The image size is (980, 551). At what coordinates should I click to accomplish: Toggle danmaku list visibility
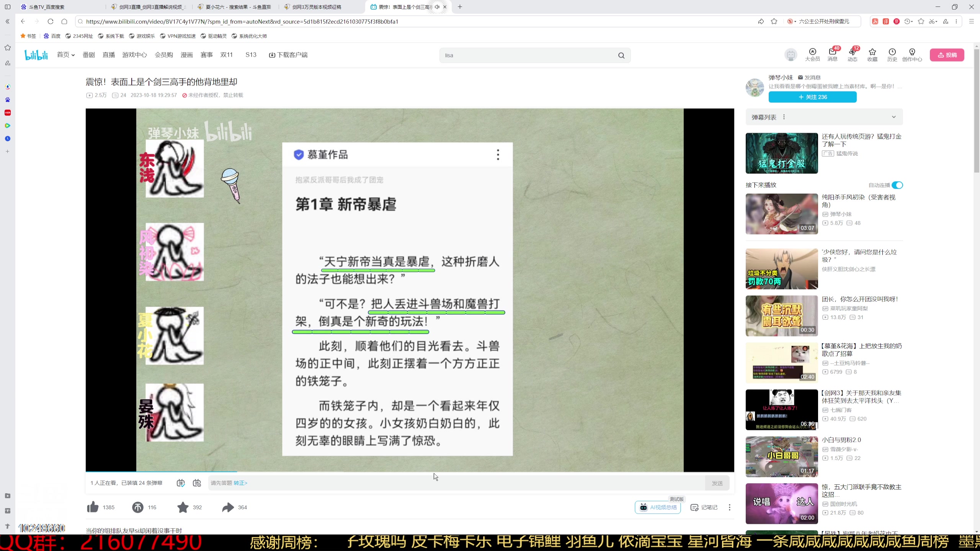click(x=895, y=117)
